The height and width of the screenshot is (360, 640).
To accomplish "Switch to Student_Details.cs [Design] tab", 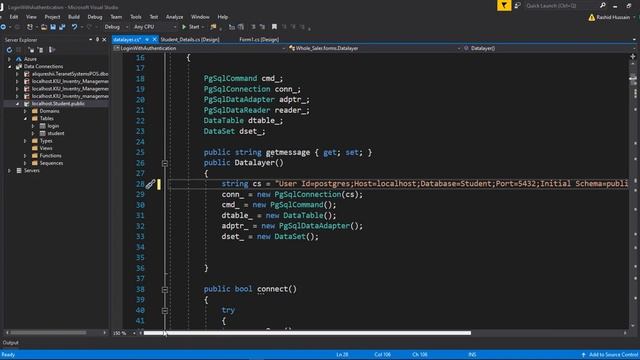I will 190,40.
